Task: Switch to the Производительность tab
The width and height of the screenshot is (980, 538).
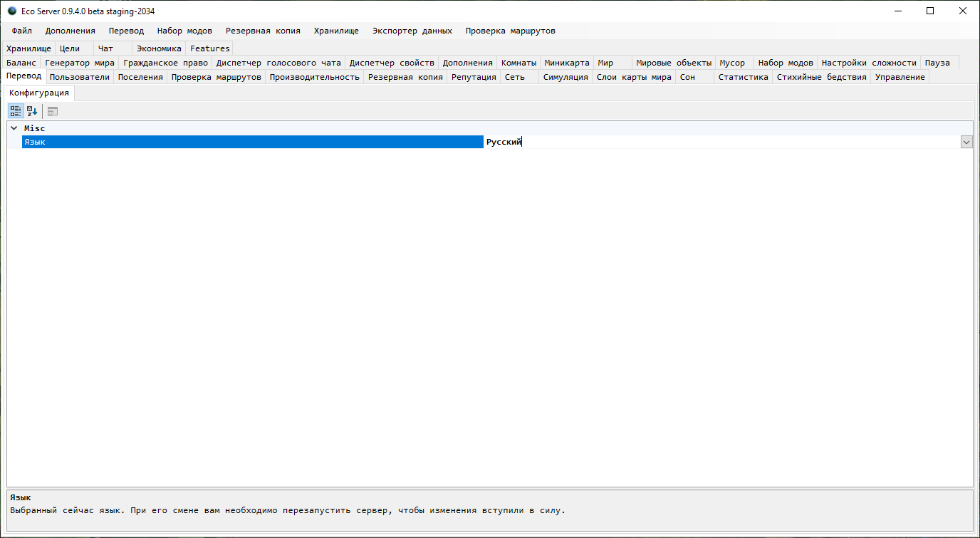Action: coord(314,77)
